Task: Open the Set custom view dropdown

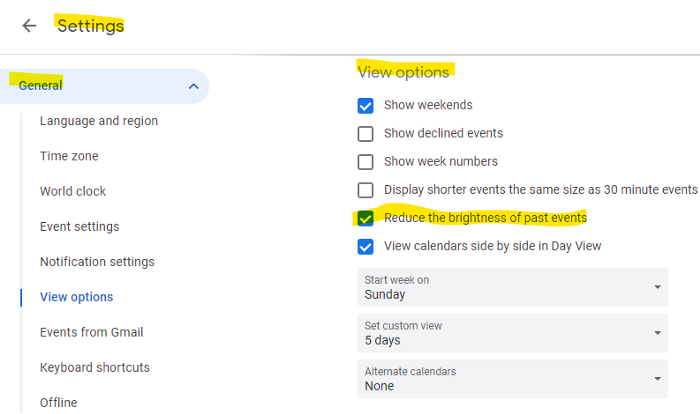Action: (x=512, y=333)
